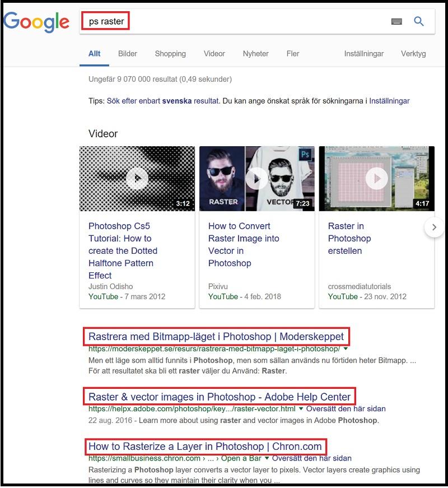Open the Shopping tab
The width and height of the screenshot is (448, 488).
170,54
